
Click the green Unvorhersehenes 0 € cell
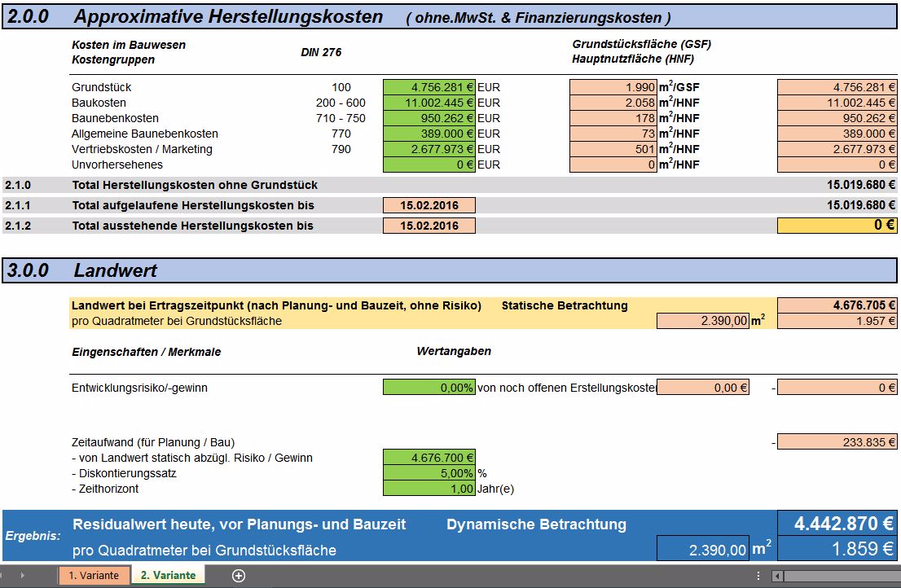429,165
